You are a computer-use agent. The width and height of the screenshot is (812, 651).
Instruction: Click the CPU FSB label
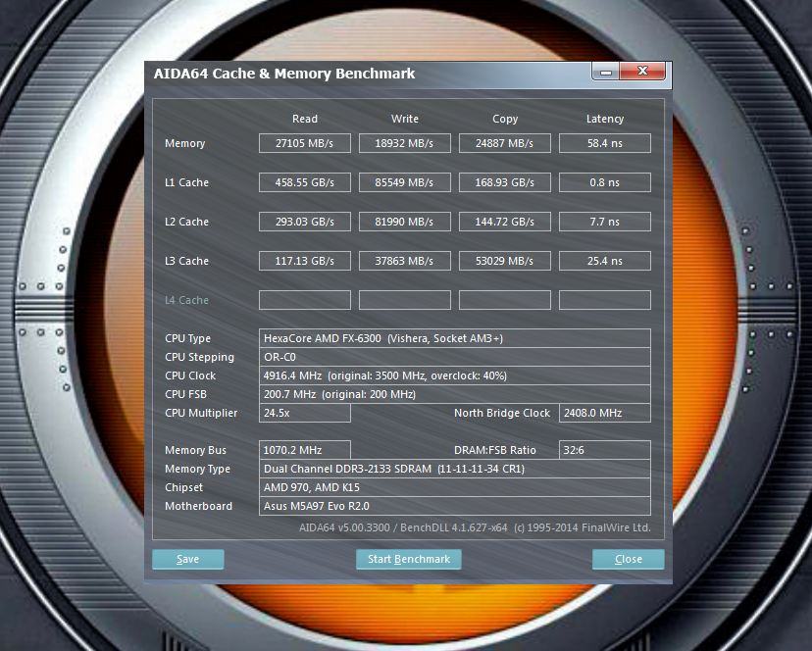point(185,394)
